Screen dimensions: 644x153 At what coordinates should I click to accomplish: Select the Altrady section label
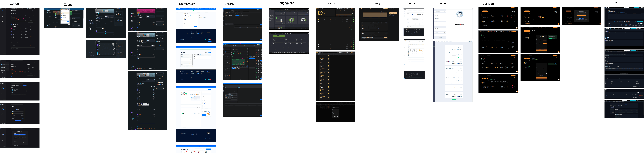tap(229, 4)
